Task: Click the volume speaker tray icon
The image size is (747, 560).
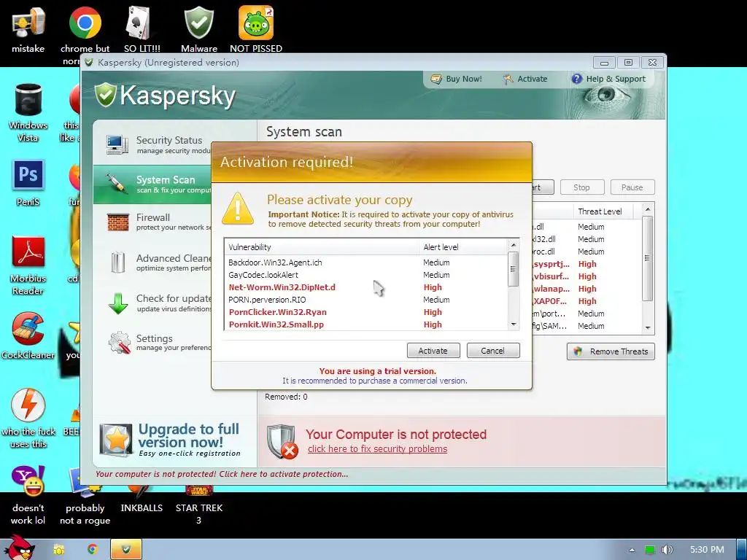Action: (x=667, y=550)
